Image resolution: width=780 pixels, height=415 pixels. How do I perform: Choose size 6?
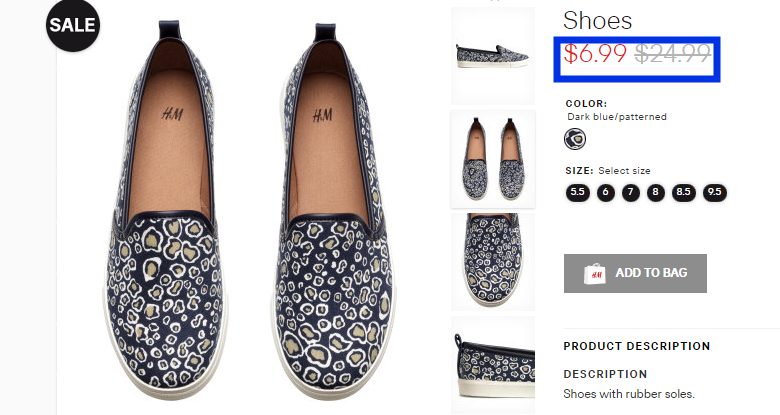point(605,193)
